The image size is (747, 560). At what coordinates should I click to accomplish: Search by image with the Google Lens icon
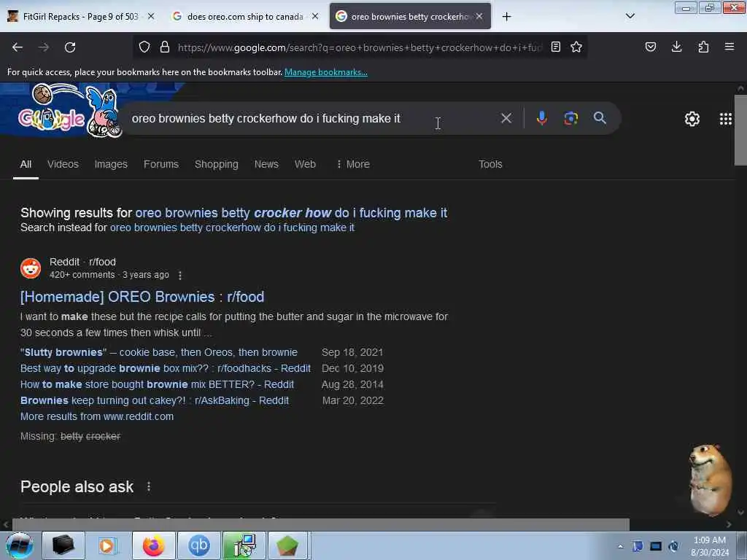[x=570, y=118]
